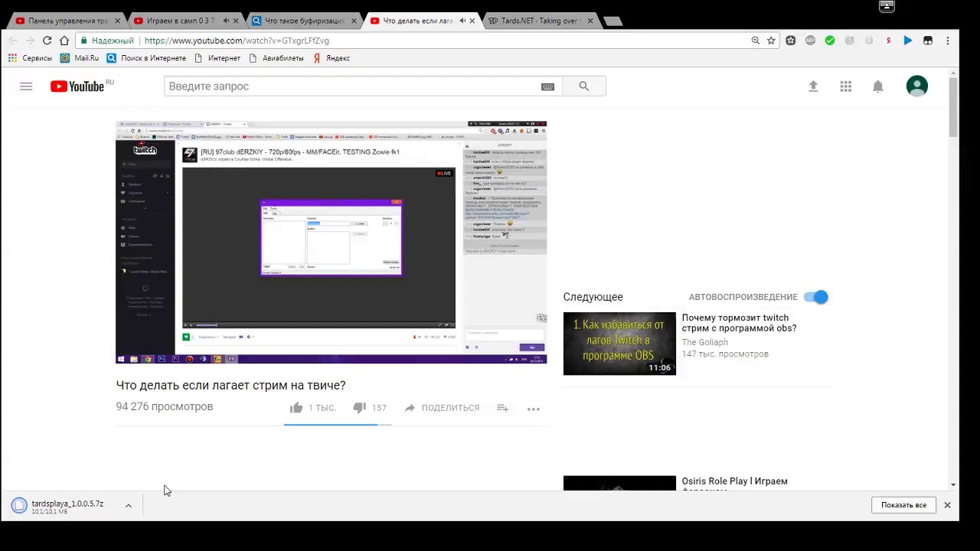Image resolution: width=980 pixels, height=551 pixels.
Task: Close the Tards.NET tab
Action: [590, 21]
